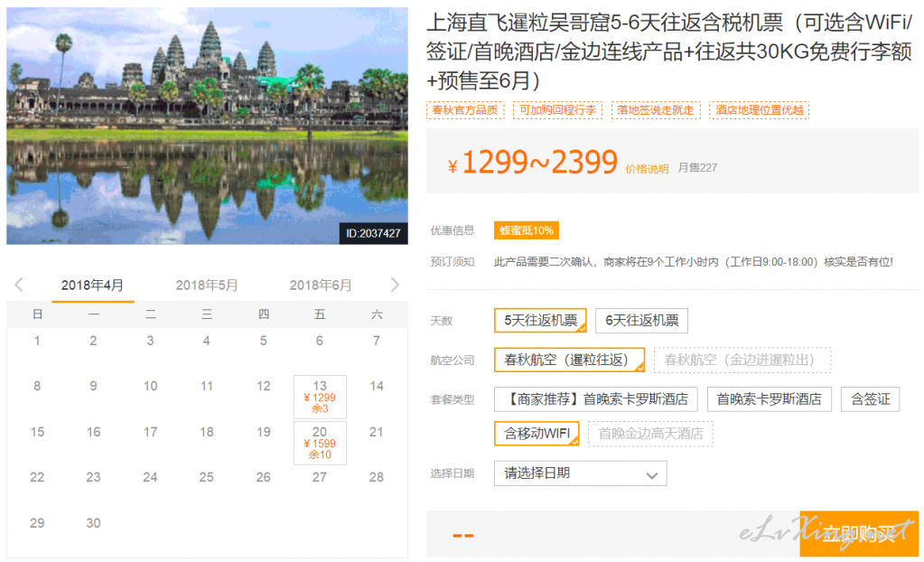Screen dimensions: 924x562
Task: Choose the 6天往返机票 option
Action: (x=641, y=320)
